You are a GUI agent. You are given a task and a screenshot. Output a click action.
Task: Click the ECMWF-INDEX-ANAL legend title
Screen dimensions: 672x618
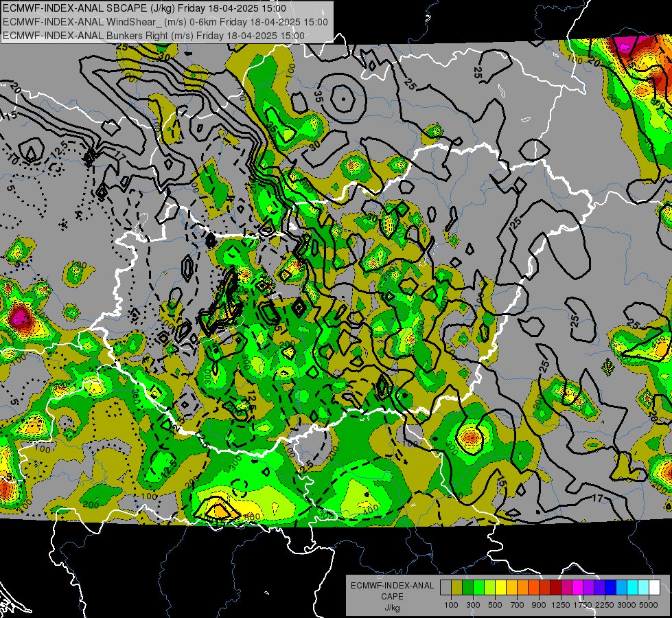pyautogui.click(x=392, y=586)
